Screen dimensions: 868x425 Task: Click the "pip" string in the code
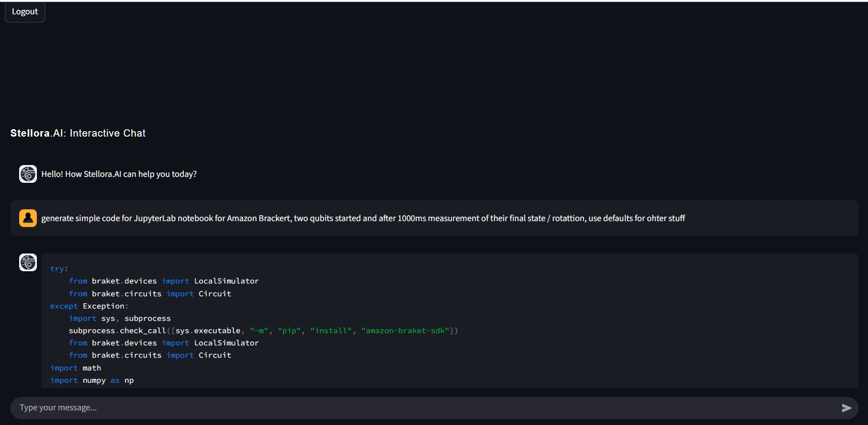tap(289, 331)
